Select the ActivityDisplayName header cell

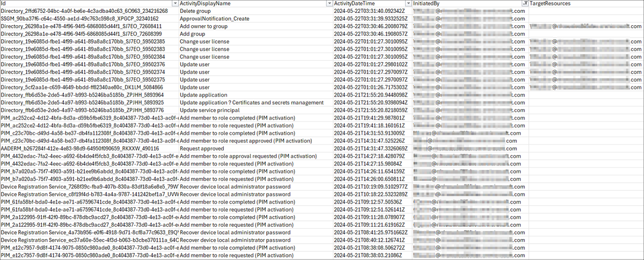pyautogui.click(x=255, y=4)
